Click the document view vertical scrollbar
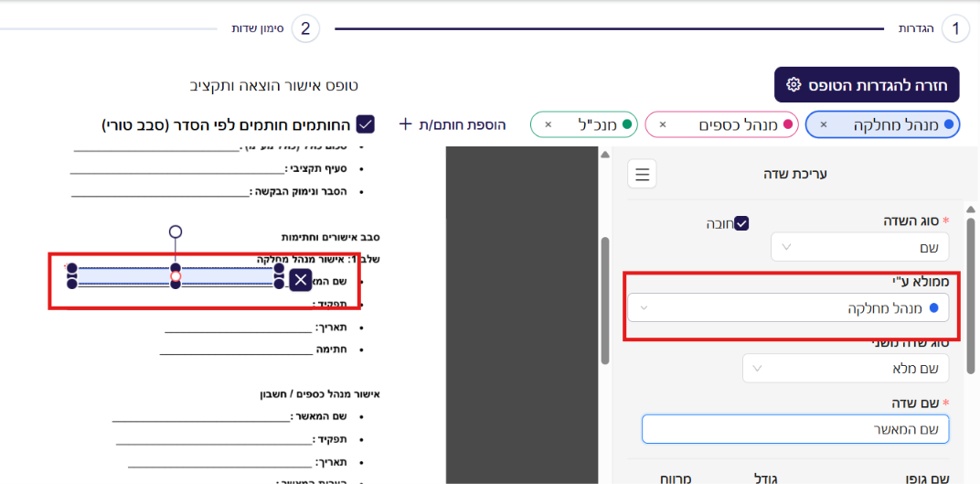This screenshot has width=980, height=484. pos(604,300)
